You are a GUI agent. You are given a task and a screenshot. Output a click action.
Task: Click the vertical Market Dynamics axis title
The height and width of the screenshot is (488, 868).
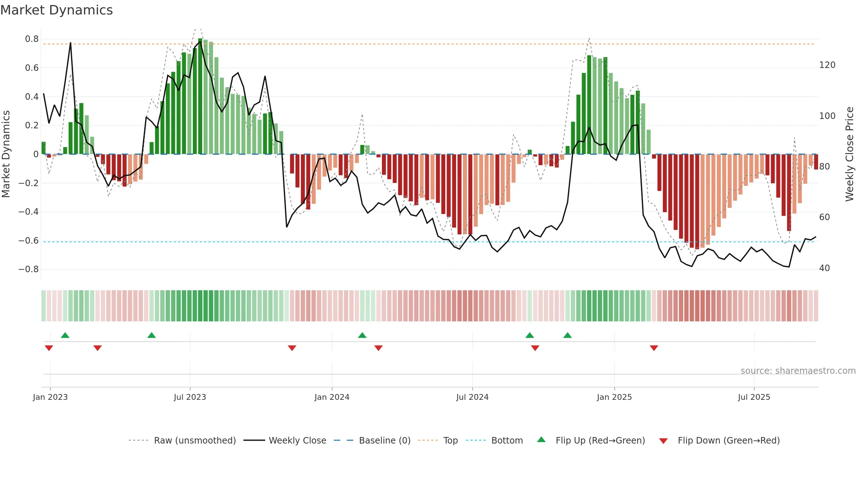6,154
